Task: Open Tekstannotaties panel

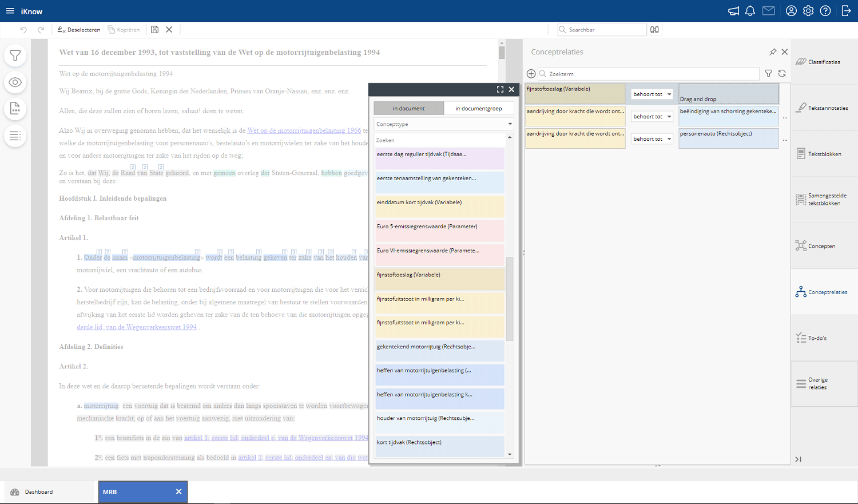Action: click(x=824, y=108)
